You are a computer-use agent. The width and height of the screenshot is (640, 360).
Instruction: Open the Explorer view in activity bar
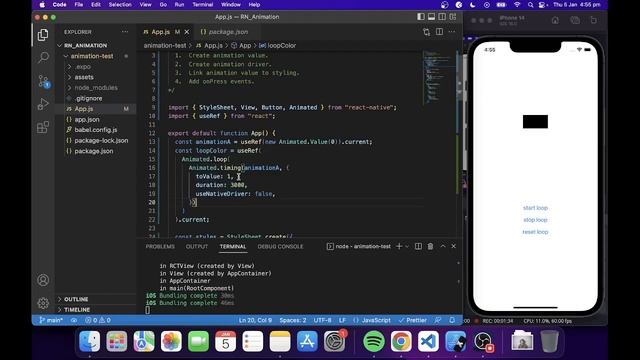point(43,35)
